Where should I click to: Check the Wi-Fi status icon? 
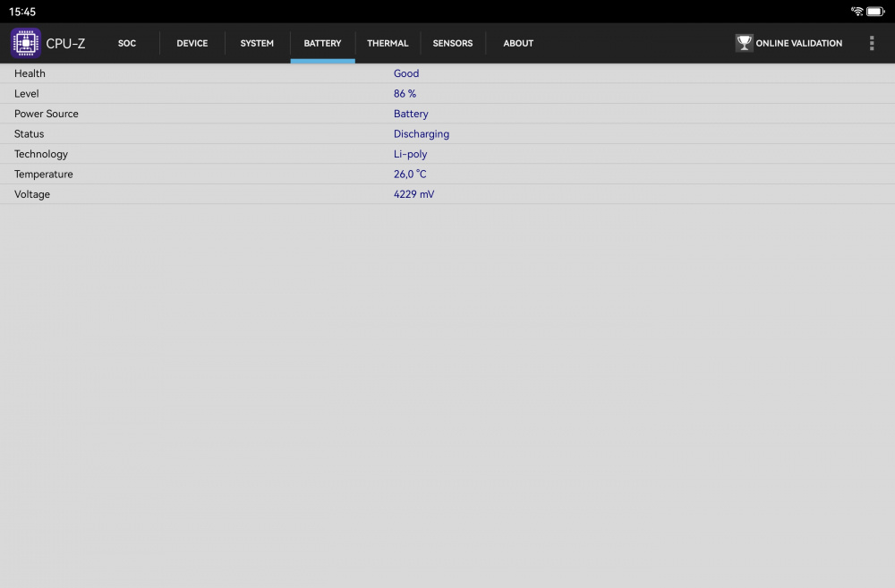click(857, 12)
